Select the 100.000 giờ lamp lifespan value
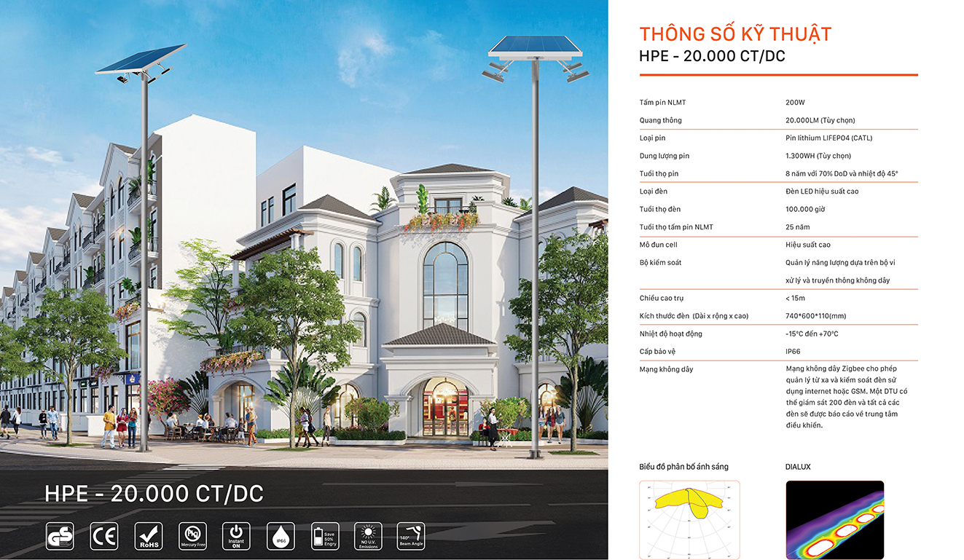The height and width of the screenshot is (560, 964). point(805,210)
